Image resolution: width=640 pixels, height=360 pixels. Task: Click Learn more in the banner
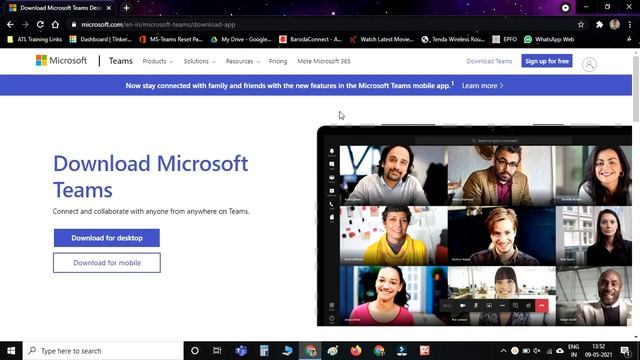pos(482,86)
